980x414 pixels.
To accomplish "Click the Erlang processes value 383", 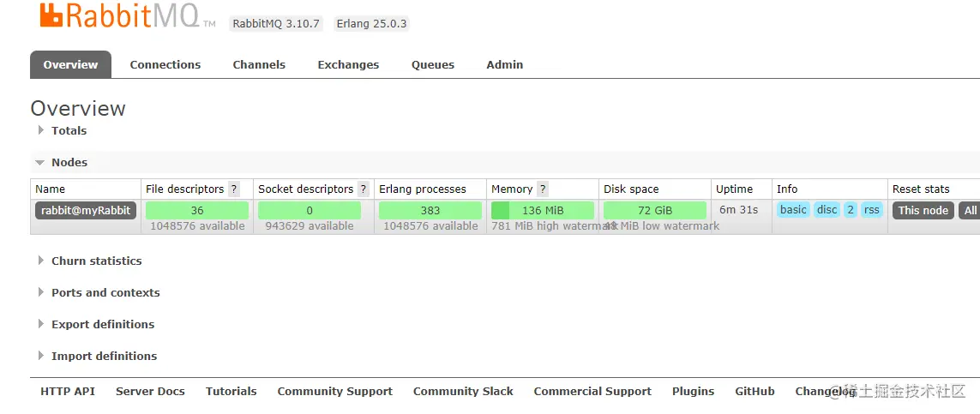I will point(430,211).
